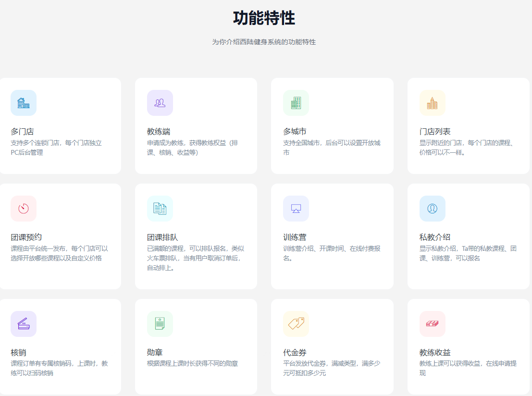This screenshot has width=532, height=396.
Task: Select the 教练端 card heading
Action: [x=159, y=132]
